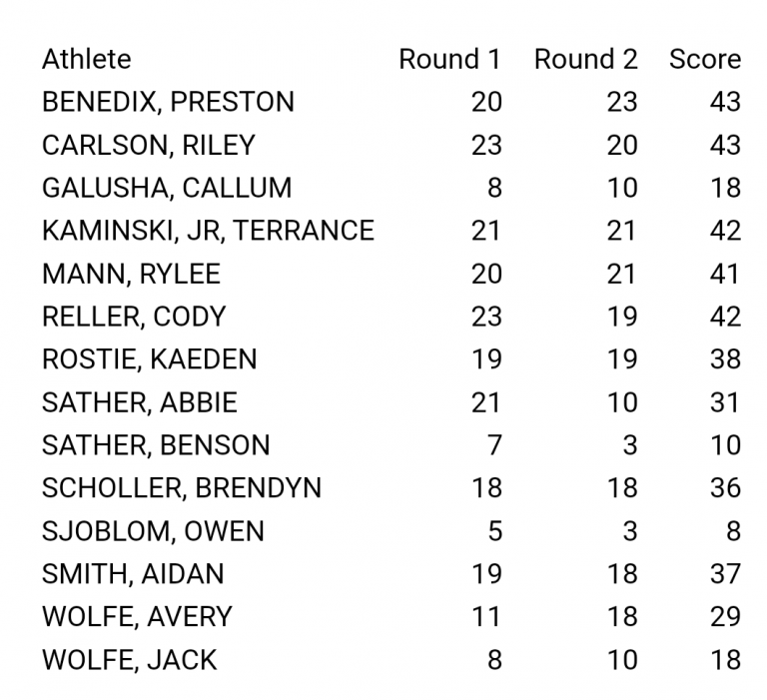The image size is (767, 700).
Task: Select SJOBLOM, OWEN athlete
Action: point(153,531)
